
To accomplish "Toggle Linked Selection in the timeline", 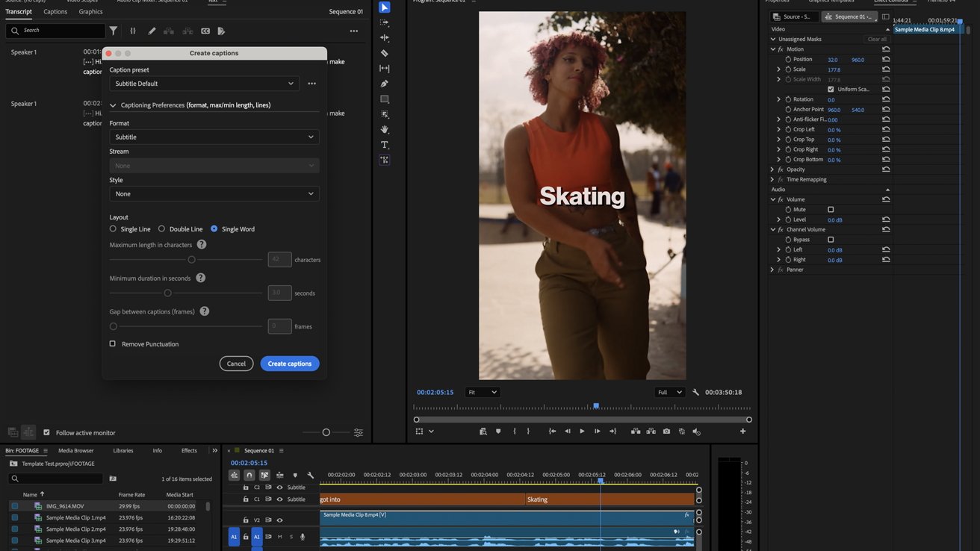I will 264,475.
